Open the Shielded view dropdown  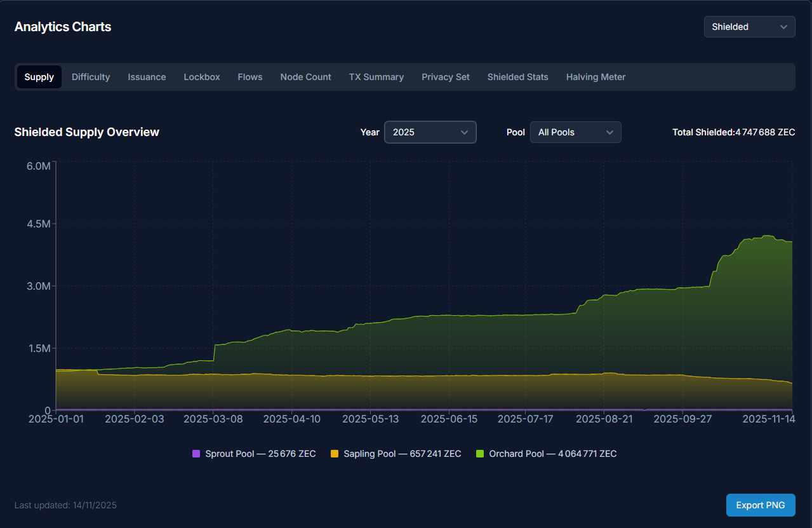point(749,27)
